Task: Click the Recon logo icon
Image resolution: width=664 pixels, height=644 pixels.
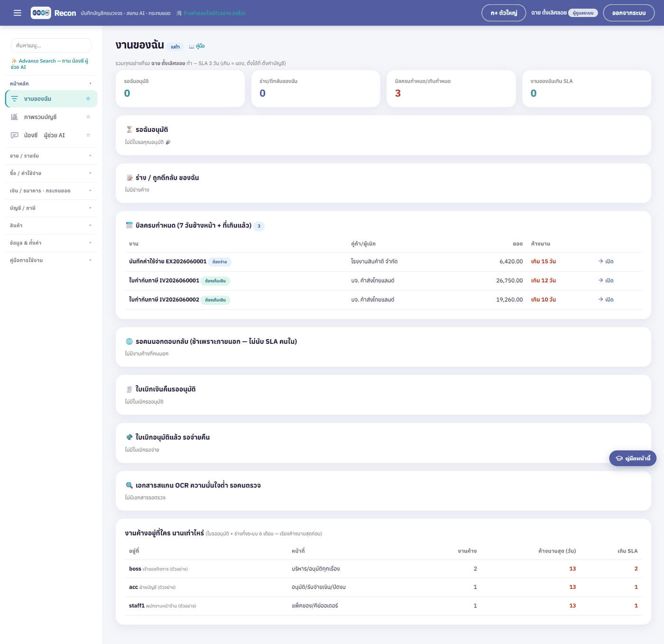Action: coord(41,13)
